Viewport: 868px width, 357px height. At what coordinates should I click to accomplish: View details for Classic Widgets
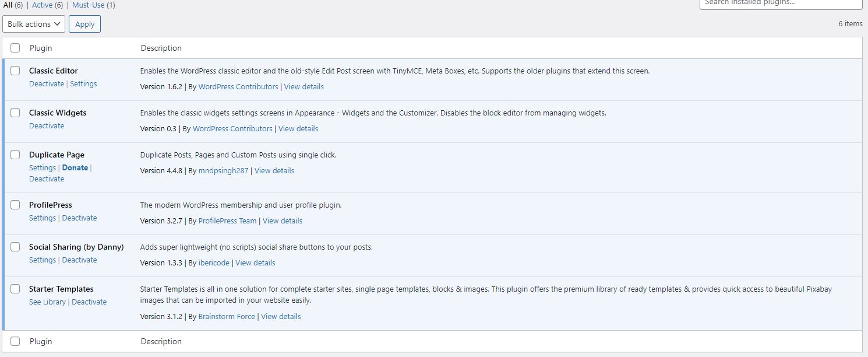coord(298,128)
